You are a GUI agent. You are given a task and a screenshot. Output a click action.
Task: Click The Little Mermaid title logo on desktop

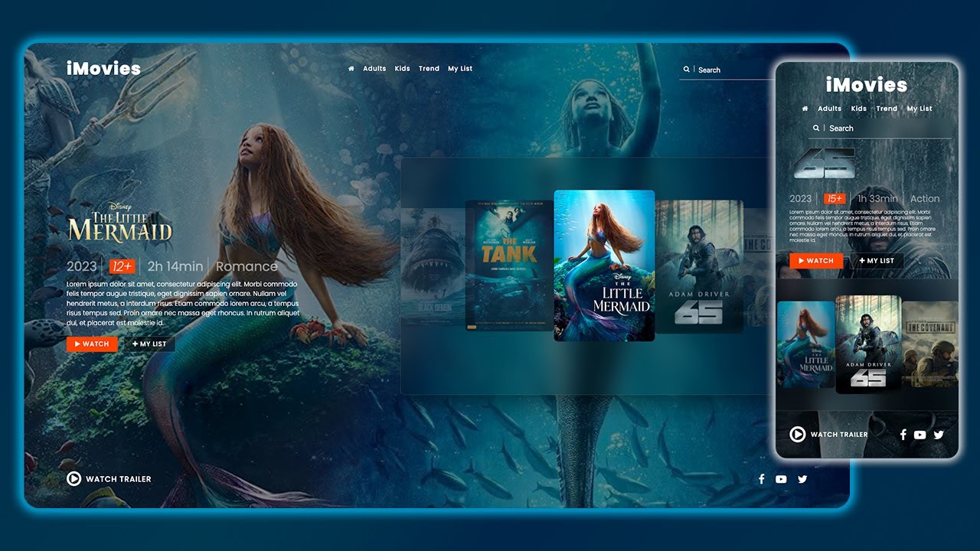(119, 223)
